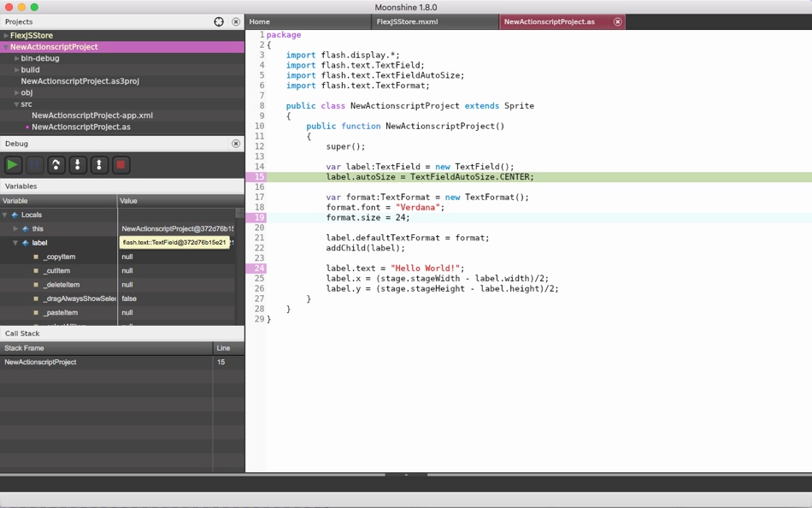Viewport: 812px width, 508px height.
Task: Click TextFieldAutoSize.CENTER on highlighted line
Action: coord(470,177)
